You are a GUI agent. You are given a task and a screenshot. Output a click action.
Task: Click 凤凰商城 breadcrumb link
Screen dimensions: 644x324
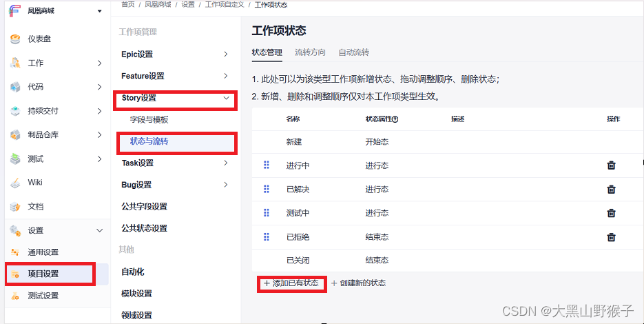pos(158,5)
